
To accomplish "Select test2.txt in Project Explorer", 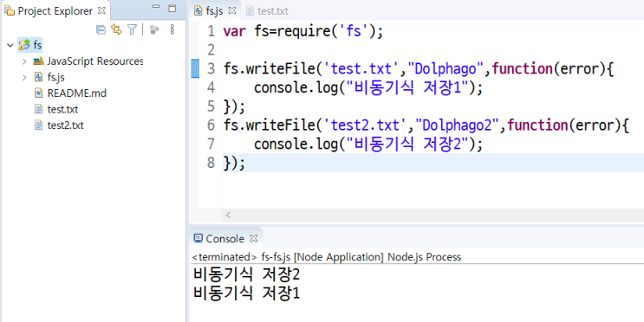I will click(x=65, y=126).
